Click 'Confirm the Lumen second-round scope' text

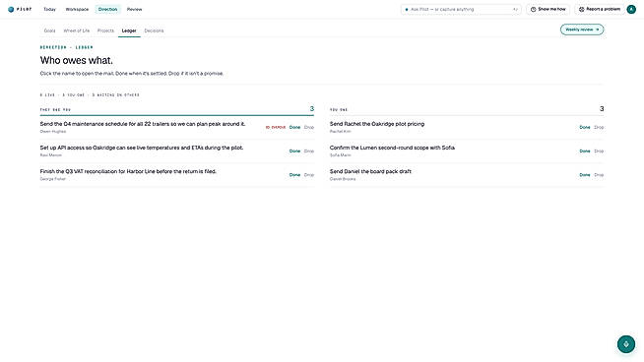[x=392, y=148]
